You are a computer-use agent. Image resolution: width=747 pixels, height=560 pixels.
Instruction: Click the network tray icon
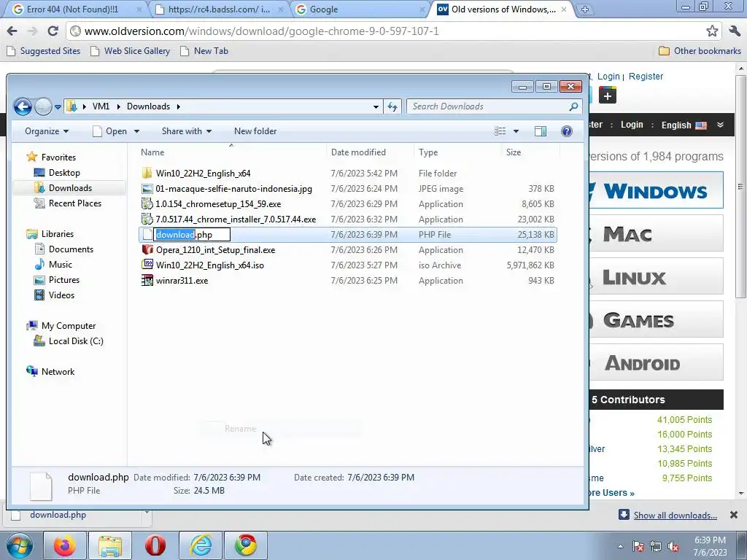click(x=656, y=547)
